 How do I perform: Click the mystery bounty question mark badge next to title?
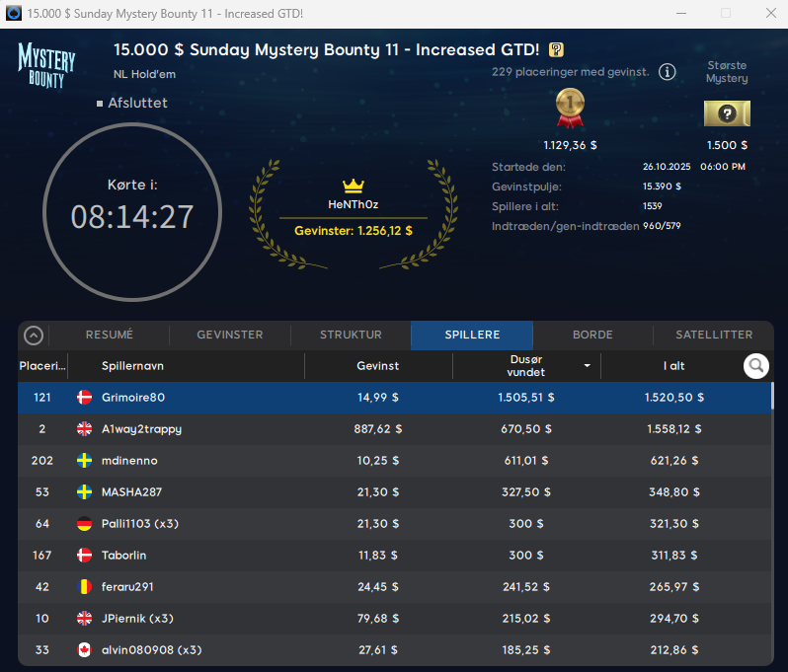coord(557,50)
